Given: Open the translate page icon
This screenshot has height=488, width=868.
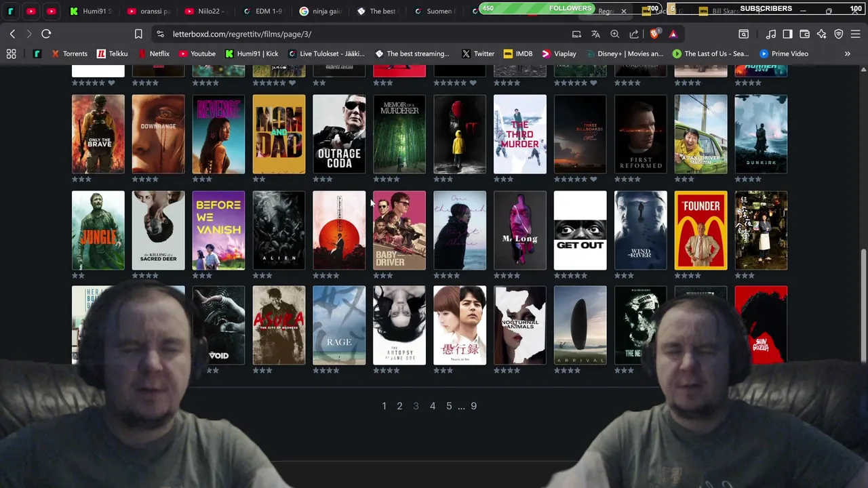Looking at the screenshot, I should pyautogui.click(x=595, y=34).
